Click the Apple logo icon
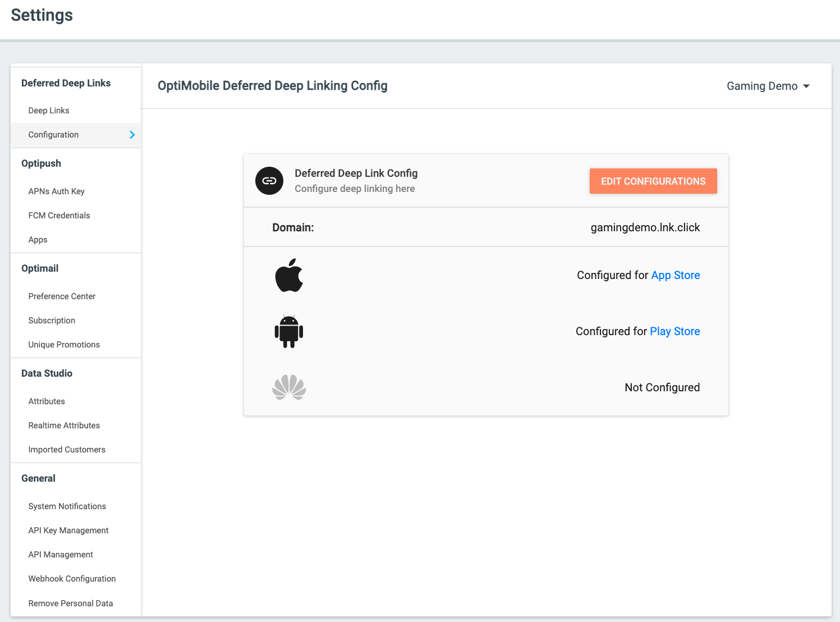The height and width of the screenshot is (622, 840). pos(289,275)
